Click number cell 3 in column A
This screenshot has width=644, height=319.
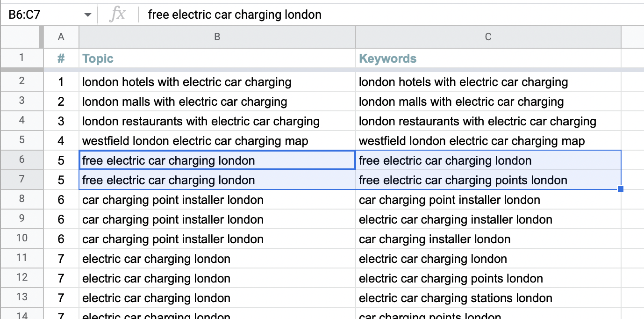point(61,121)
